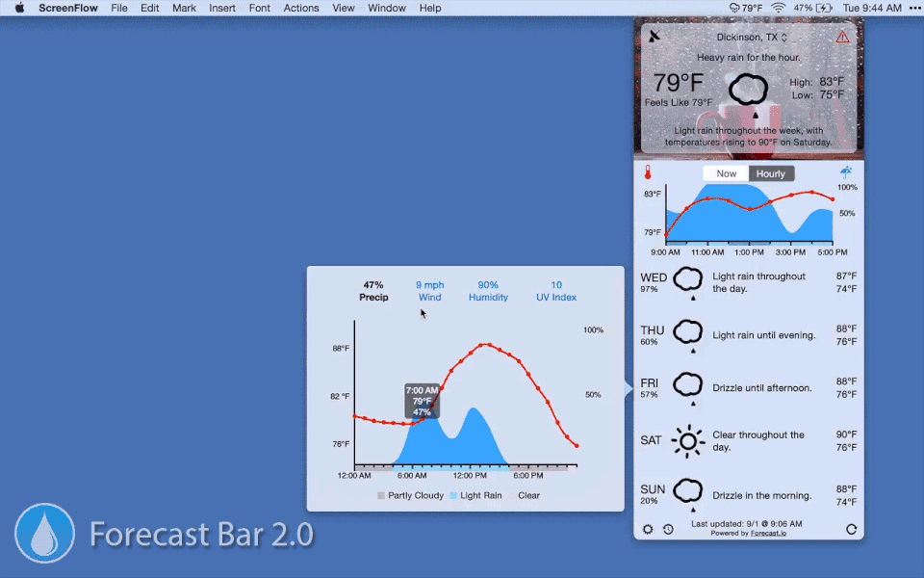Screen dimensions: 924x578
Task: Select the WED forecast row
Action: click(x=749, y=283)
